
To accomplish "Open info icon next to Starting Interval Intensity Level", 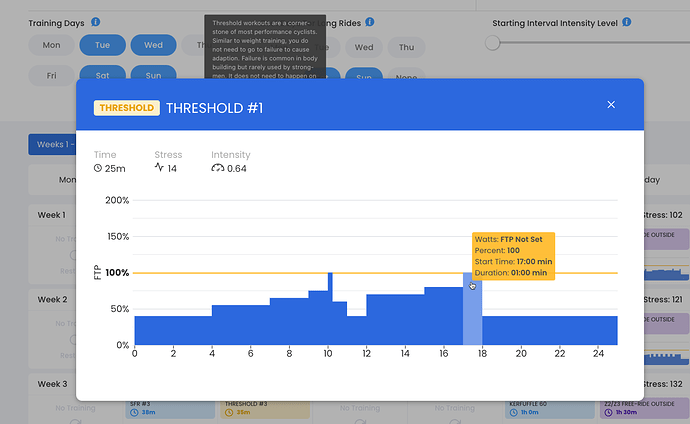I will 627,22.
